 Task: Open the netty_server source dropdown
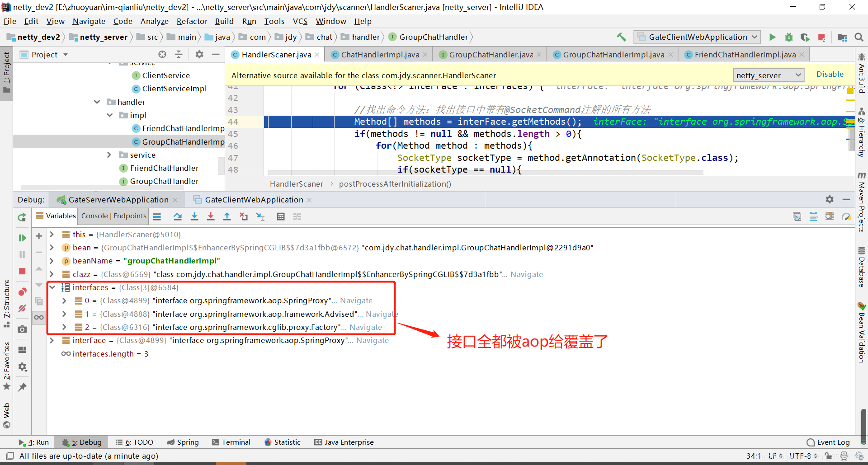click(769, 75)
